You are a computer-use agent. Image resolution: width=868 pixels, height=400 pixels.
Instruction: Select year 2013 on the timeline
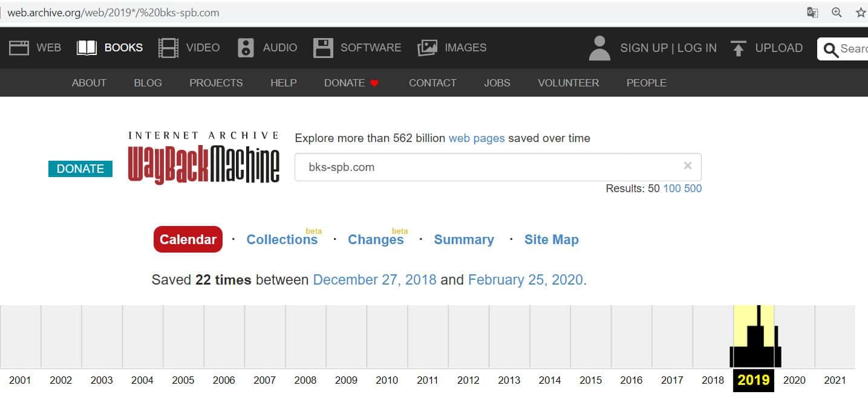[509, 380]
